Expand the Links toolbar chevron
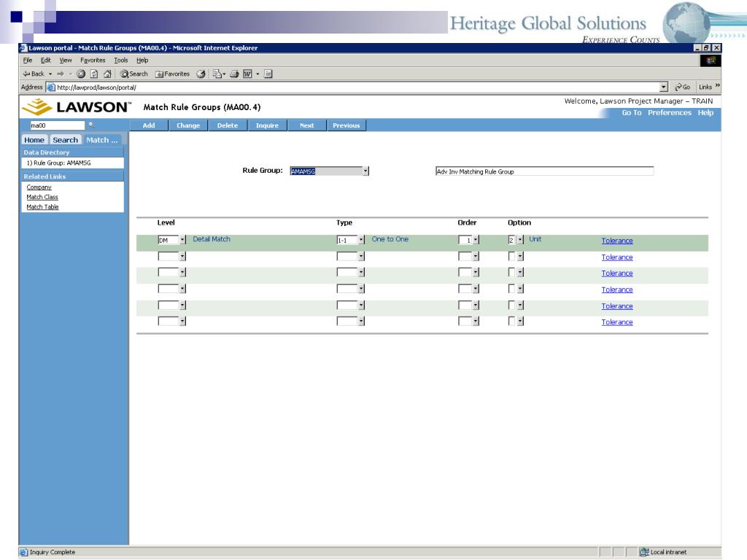Image resolution: width=747 pixels, height=560 pixels. 718,86
